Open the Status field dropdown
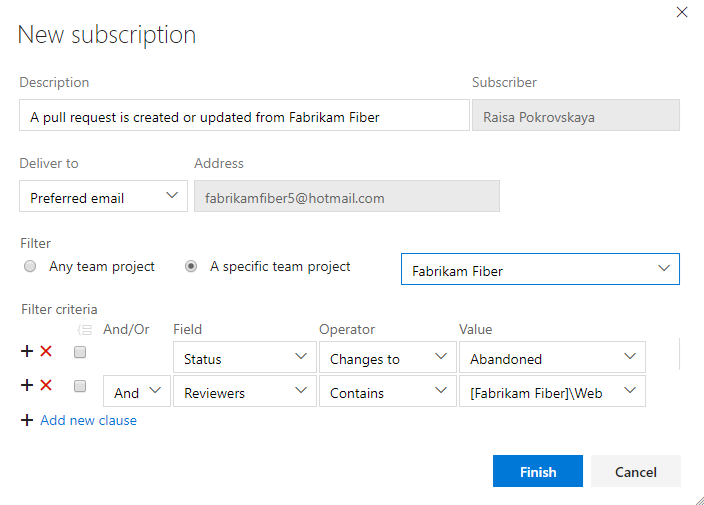 pyautogui.click(x=245, y=357)
